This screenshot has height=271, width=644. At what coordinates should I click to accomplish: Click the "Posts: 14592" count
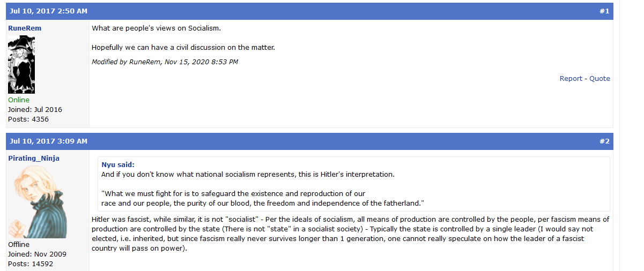point(31,264)
